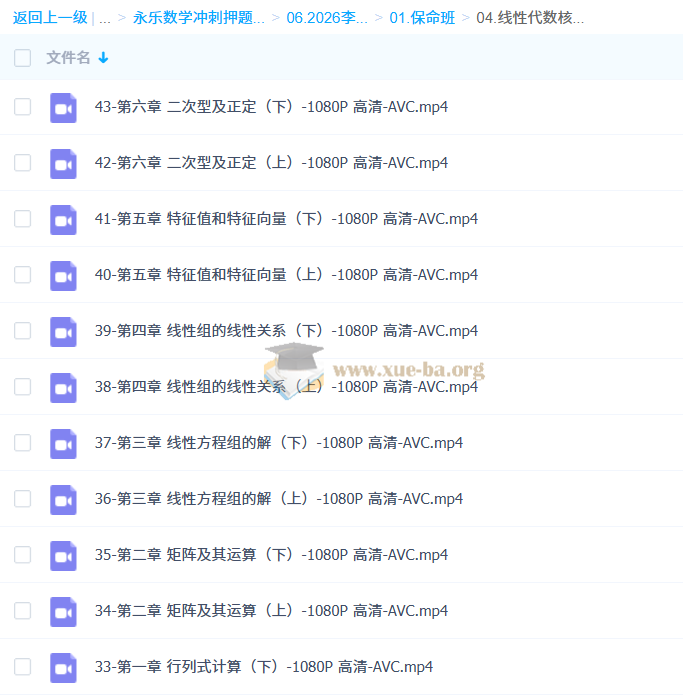Click the 文件名 column header
Screen dimensions: 683x698
click(x=68, y=58)
